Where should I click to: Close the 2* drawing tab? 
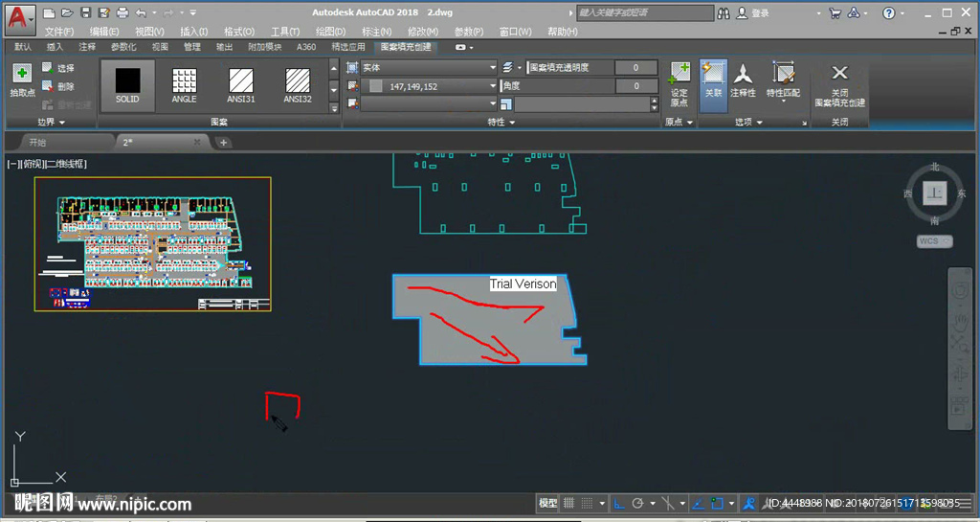pos(197,143)
